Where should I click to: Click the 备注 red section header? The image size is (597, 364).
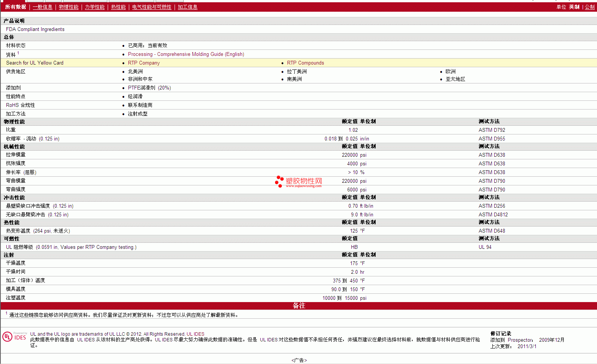(x=298, y=306)
